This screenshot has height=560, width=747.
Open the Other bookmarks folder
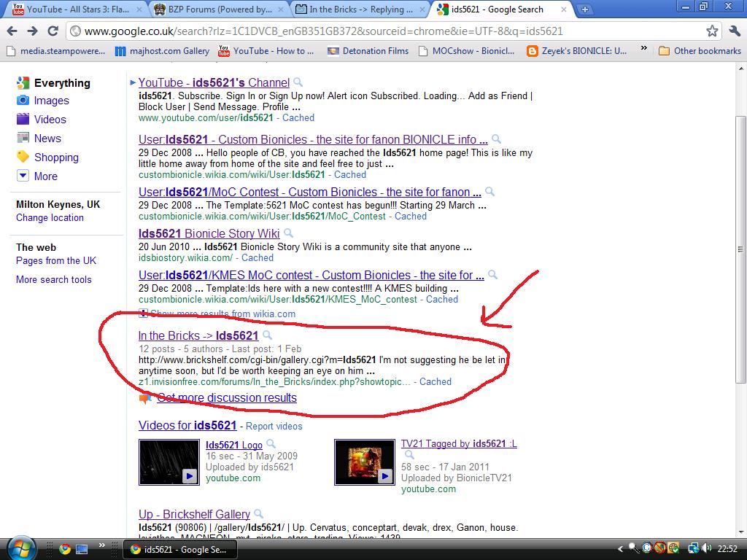tap(700, 50)
